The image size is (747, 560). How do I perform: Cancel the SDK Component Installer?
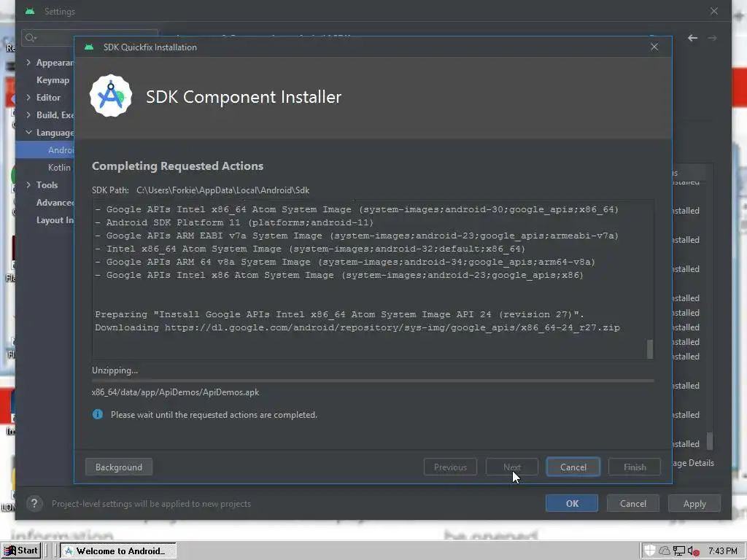(x=573, y=467)
